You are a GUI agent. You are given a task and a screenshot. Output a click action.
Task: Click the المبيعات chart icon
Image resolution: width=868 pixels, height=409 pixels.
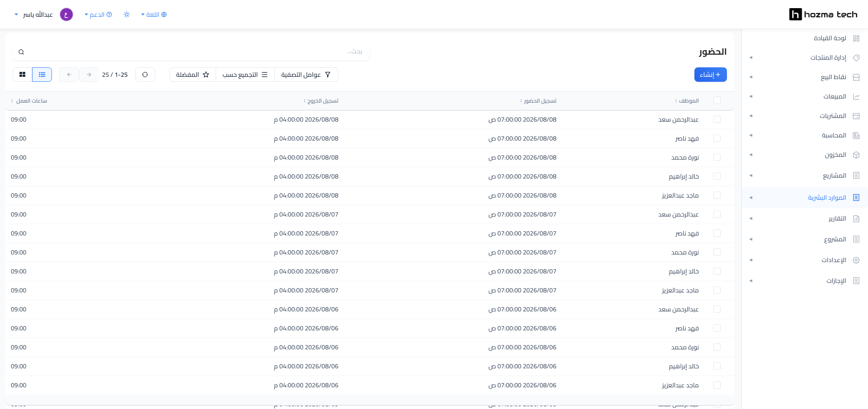tap(856, 97)
